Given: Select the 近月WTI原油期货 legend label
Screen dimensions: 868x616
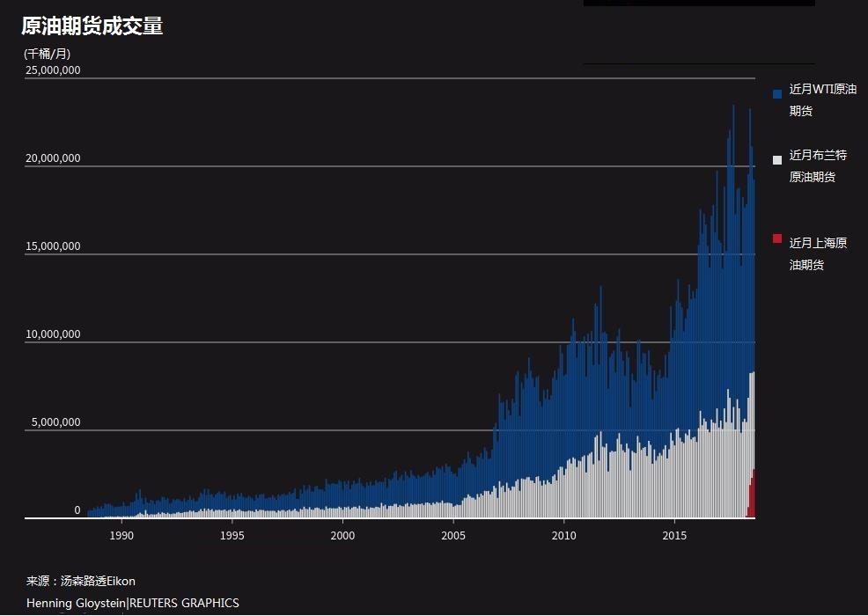Looking at the screenshot, I should tap(821, 99).
